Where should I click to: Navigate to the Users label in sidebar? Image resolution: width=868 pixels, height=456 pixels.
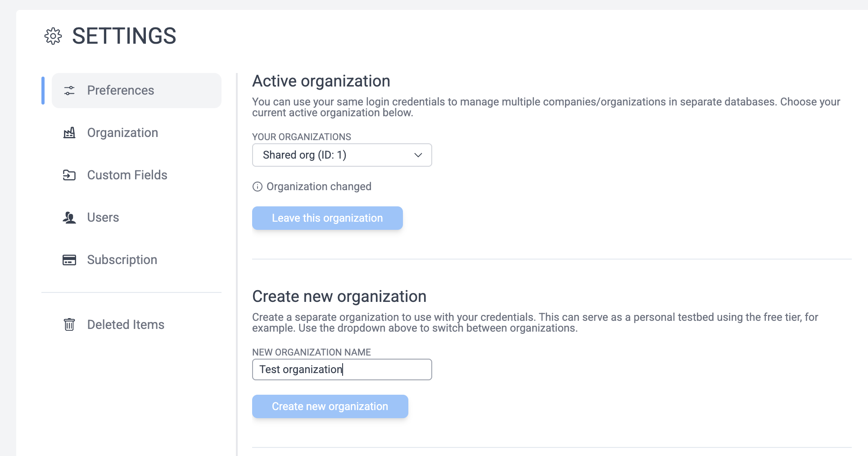click(x=103, y=218)
